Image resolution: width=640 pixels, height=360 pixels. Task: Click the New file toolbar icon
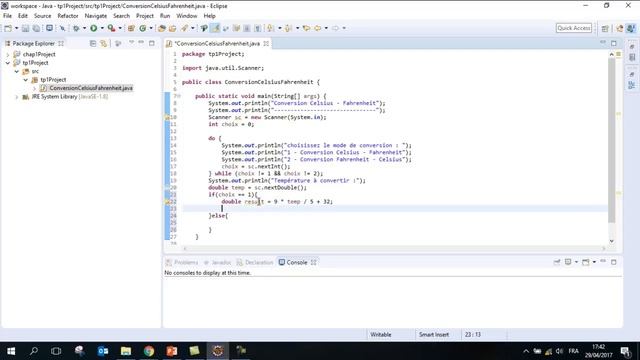[x=8, y=28]
